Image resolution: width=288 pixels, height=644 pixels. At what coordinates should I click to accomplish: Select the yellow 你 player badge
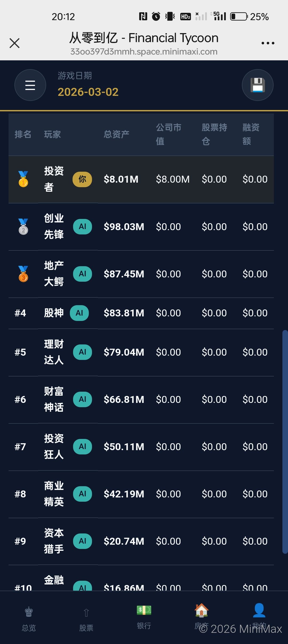pos(82,179)
